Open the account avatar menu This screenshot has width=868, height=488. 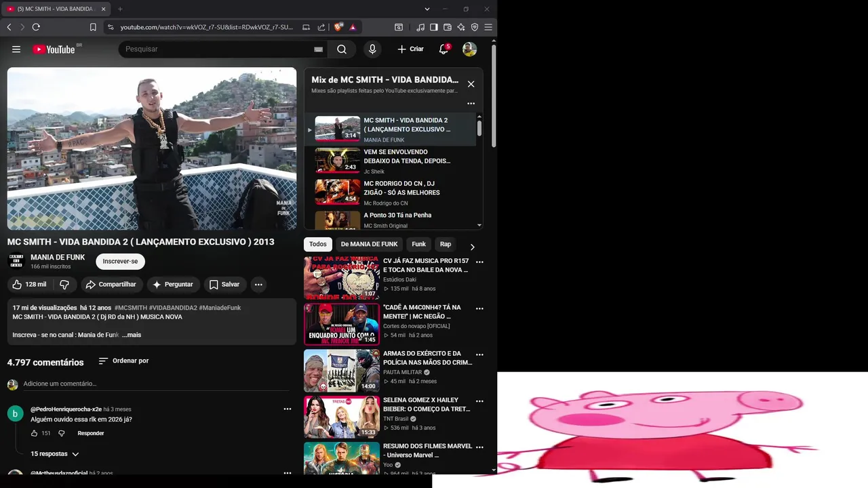click(469, 49)
